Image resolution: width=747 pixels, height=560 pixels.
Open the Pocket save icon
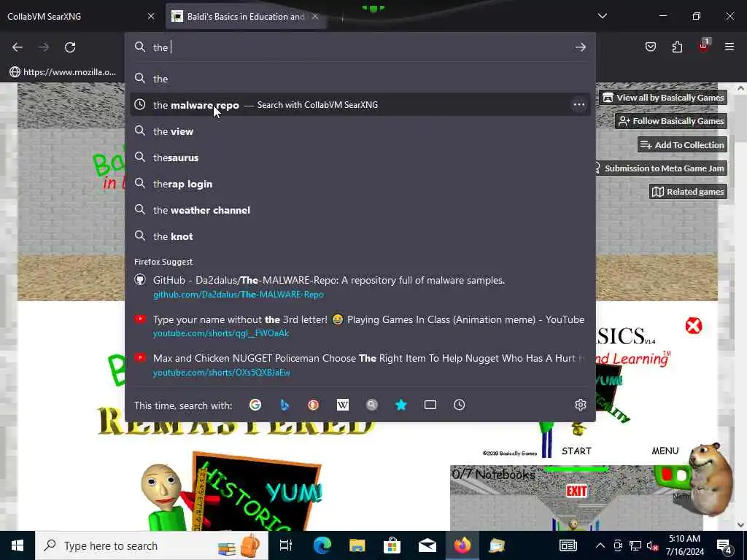(650, 47)
